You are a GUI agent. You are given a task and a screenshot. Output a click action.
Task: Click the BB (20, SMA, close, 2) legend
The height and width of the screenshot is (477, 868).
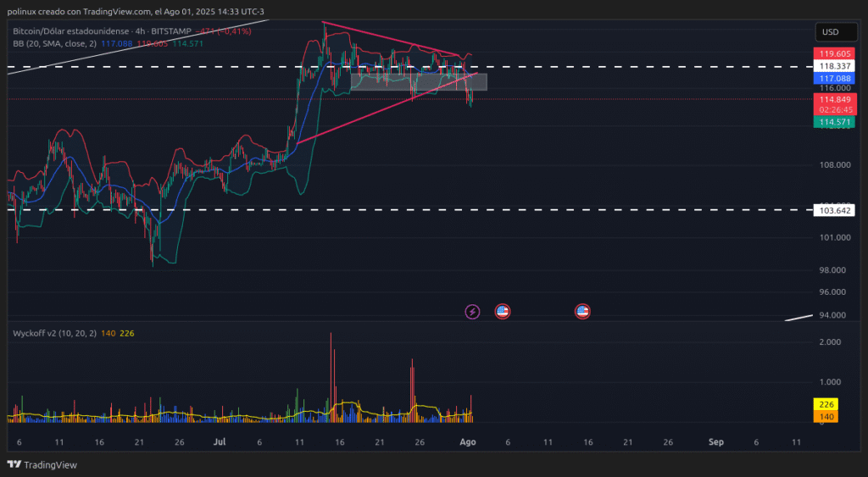55,42
